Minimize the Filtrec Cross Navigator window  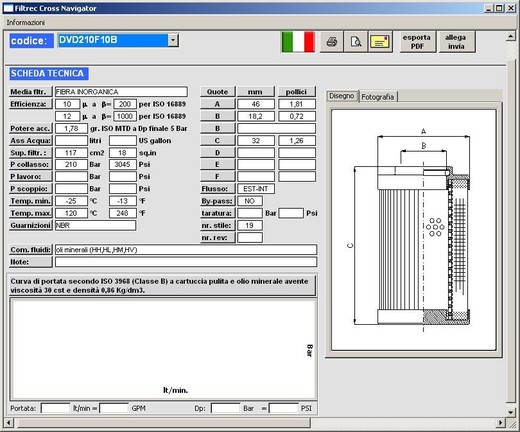pos(488,8)
